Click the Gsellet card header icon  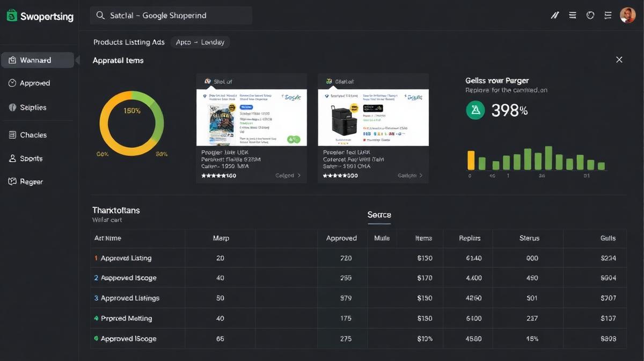pyautogui.click(x=328, y=82)
